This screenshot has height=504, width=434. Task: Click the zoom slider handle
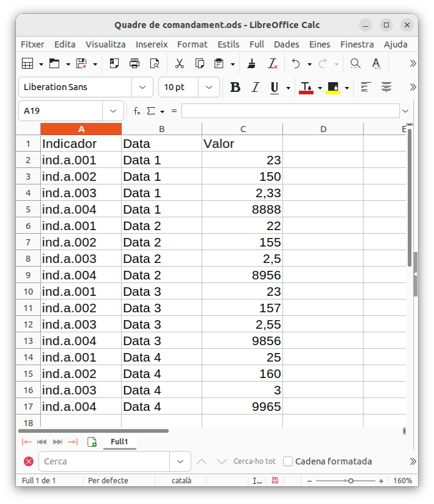351,481
